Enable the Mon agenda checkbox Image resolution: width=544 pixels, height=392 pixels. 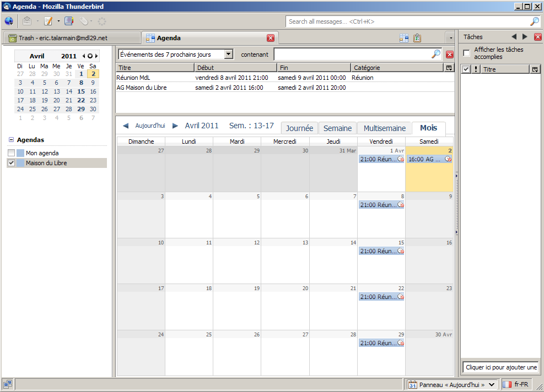click(12, 153)
